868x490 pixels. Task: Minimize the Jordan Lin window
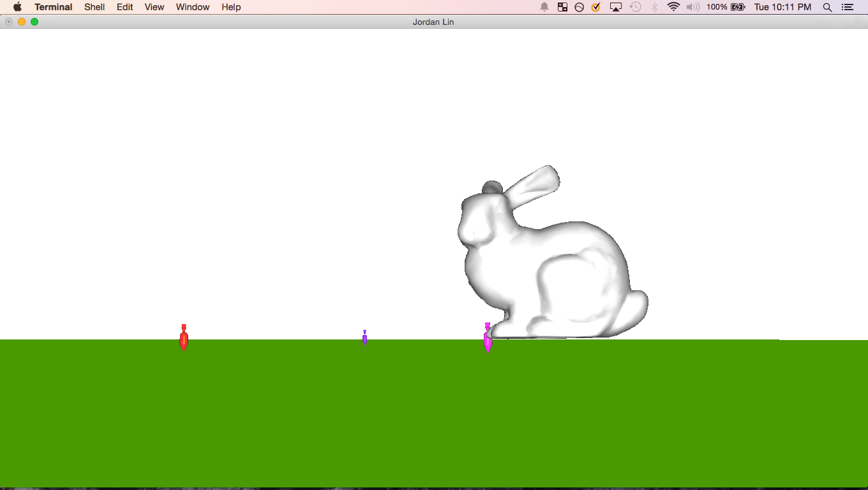[x=22, y=22]
